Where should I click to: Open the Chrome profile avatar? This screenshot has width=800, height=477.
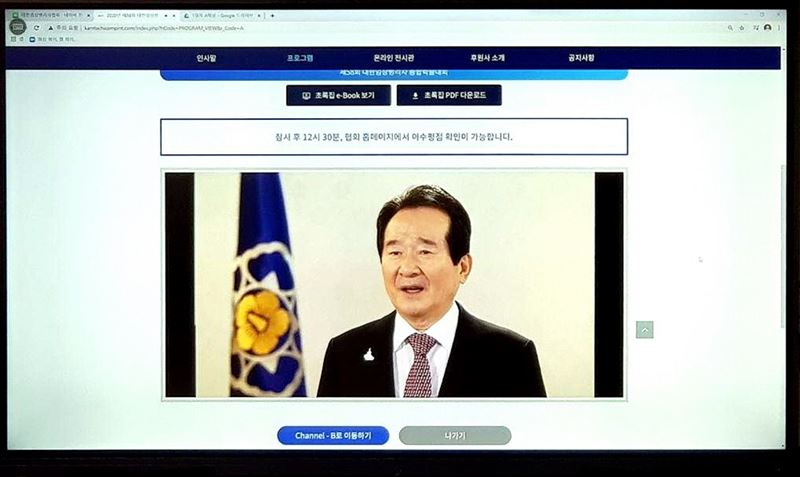tap(767, 28)
